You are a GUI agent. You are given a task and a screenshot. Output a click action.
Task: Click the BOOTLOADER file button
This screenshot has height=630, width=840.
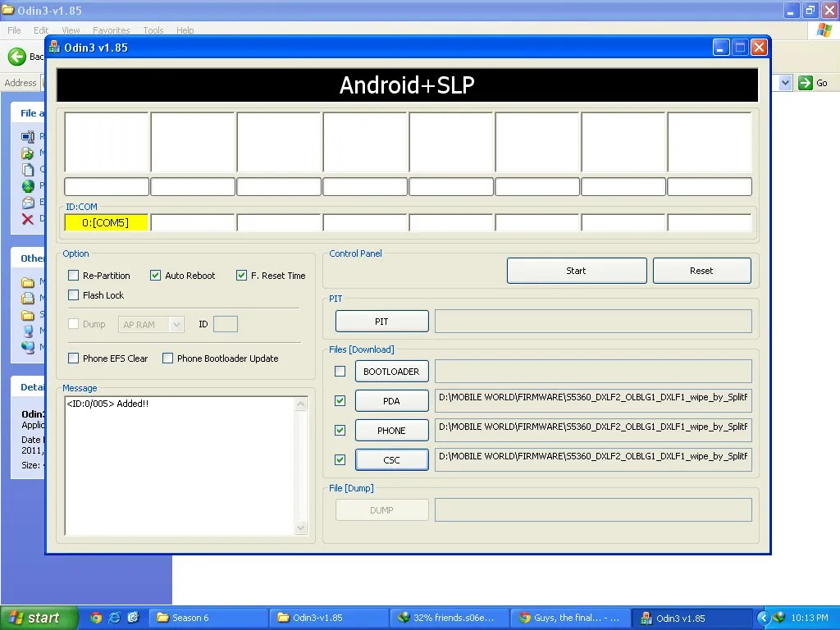click(391, 372)
